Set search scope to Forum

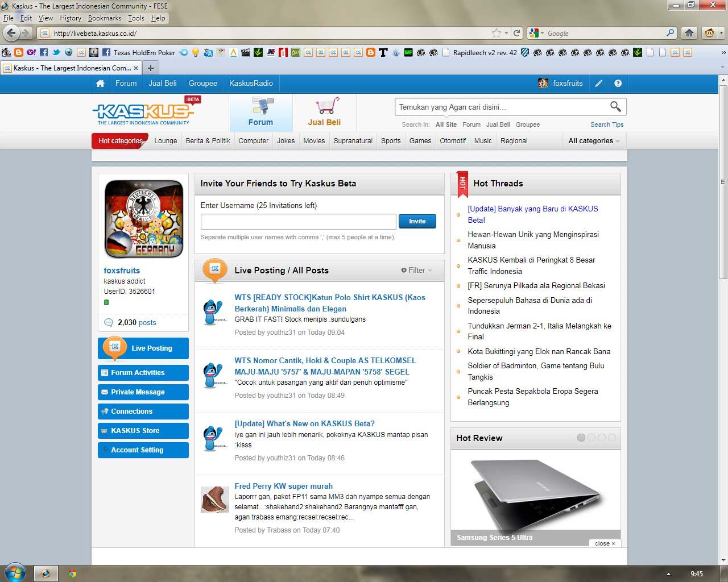point(471,124)
